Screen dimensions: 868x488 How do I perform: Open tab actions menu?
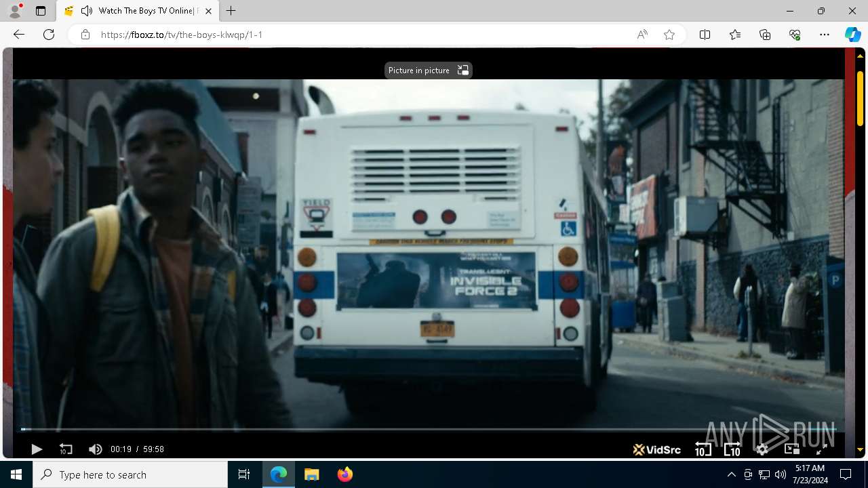click(x=41, y=11)
